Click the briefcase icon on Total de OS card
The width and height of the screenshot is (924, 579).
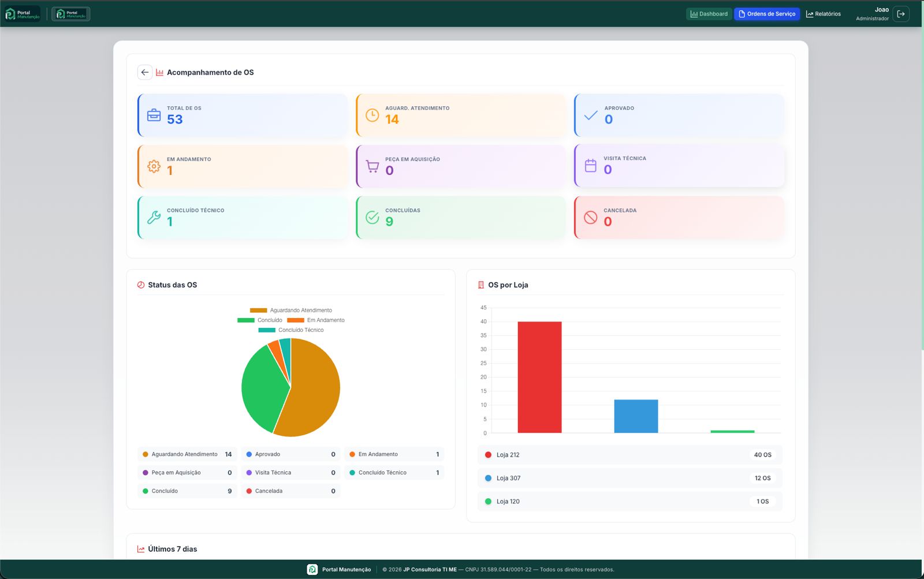154,115
